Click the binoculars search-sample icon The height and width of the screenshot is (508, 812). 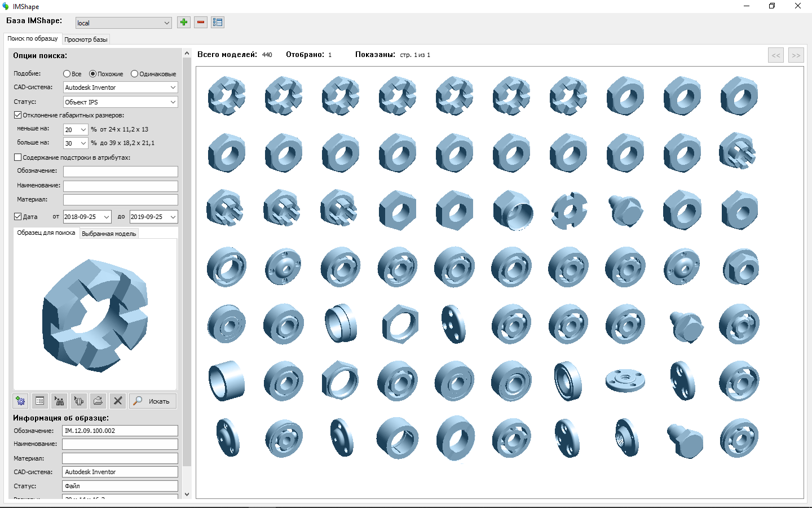[59, 401]
